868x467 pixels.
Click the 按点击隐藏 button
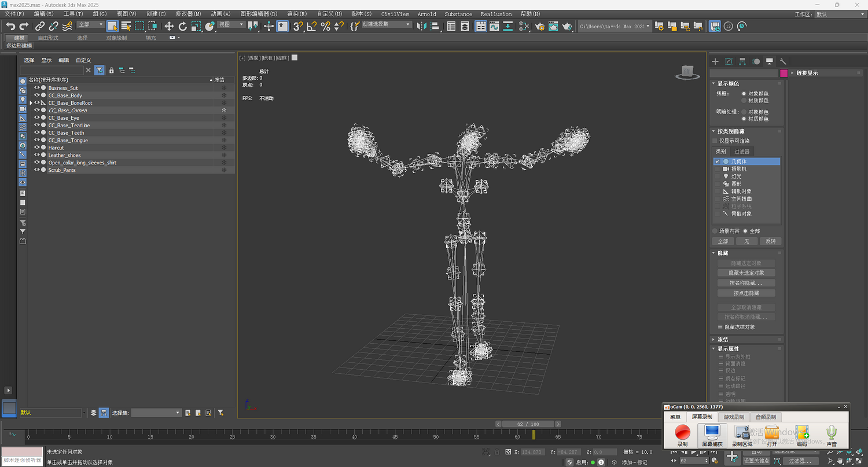pyautogui.click(x=746, y=293)
